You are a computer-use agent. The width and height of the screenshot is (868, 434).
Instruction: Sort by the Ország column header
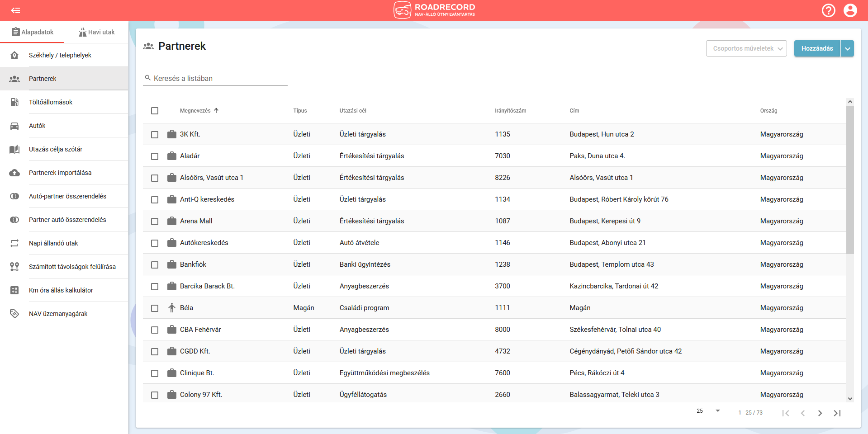click(x=768, y=111)
